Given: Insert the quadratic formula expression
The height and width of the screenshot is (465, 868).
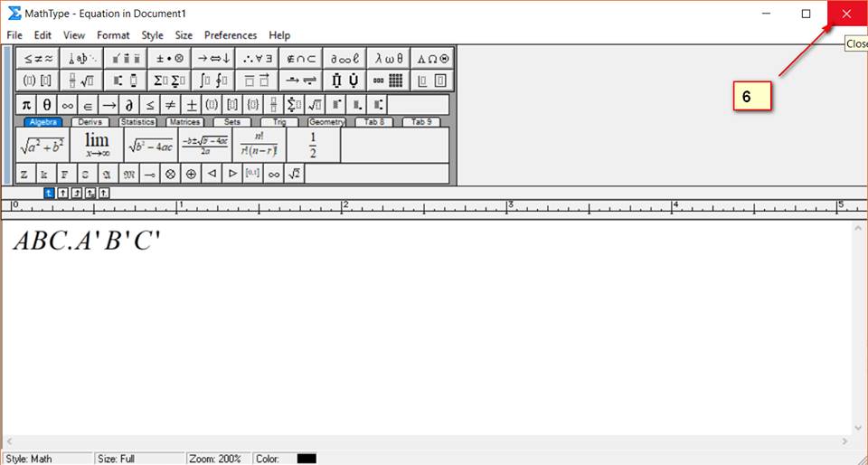Looking at the screenshot, I should click(205, 146).
